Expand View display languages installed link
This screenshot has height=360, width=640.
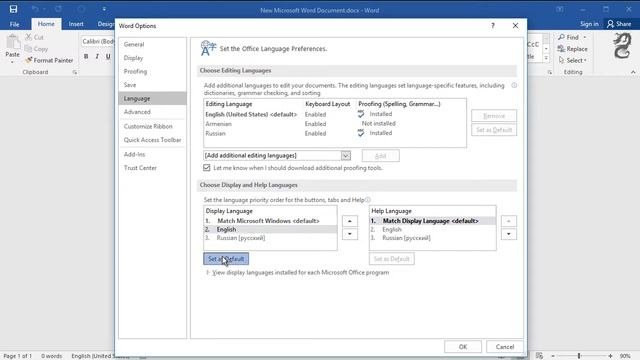(300, 272)
